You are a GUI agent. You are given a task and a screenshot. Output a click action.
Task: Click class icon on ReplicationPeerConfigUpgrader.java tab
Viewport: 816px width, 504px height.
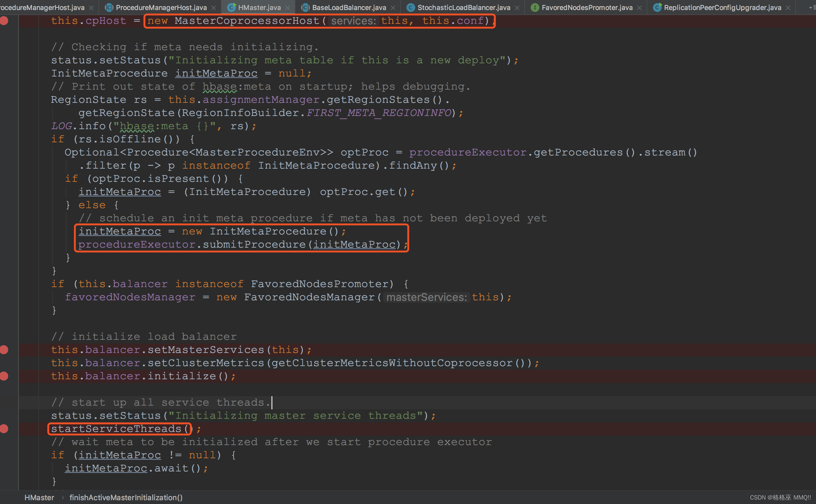click(657, 7)
